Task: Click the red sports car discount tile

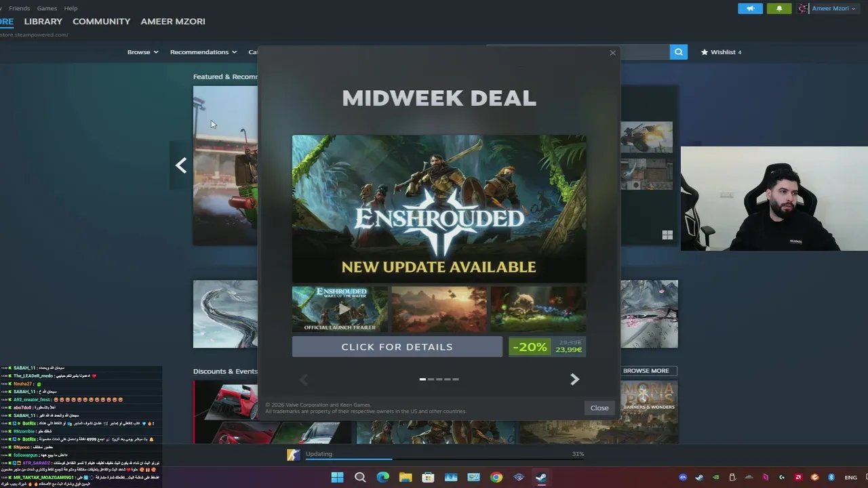Action: 226,411
